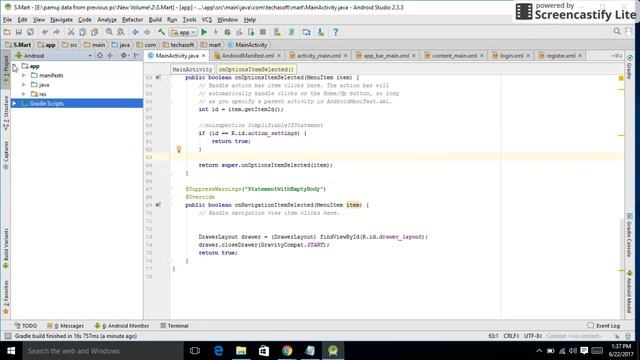Navigate Forward using the toolbar arrow
Screen dimensions: 640x360
point(147,32)
